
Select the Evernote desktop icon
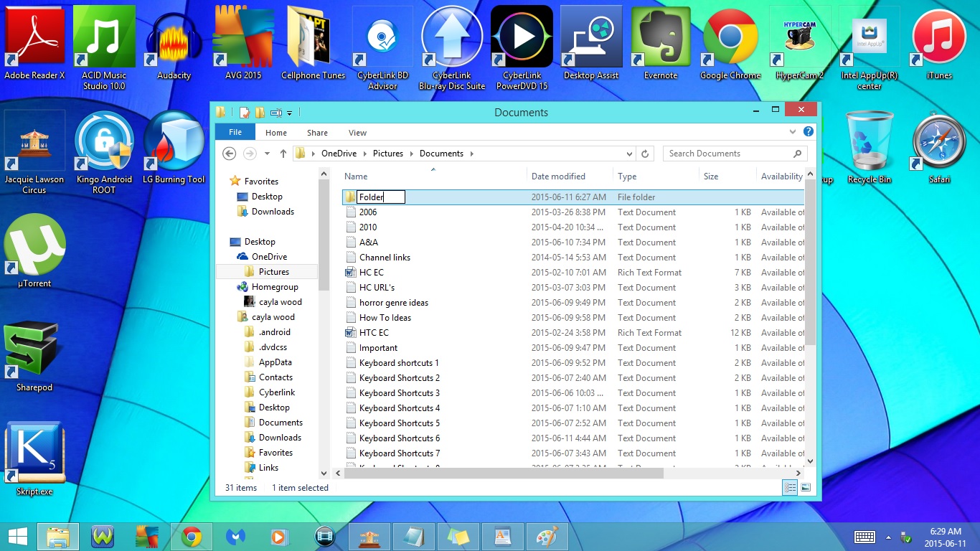click(x=661, y=43)
